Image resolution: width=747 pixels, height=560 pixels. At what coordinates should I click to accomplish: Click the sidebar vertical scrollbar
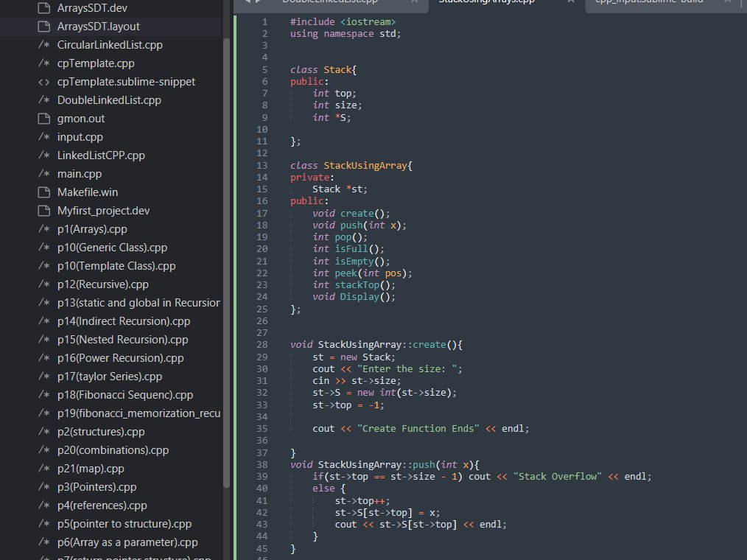point(226,262)
